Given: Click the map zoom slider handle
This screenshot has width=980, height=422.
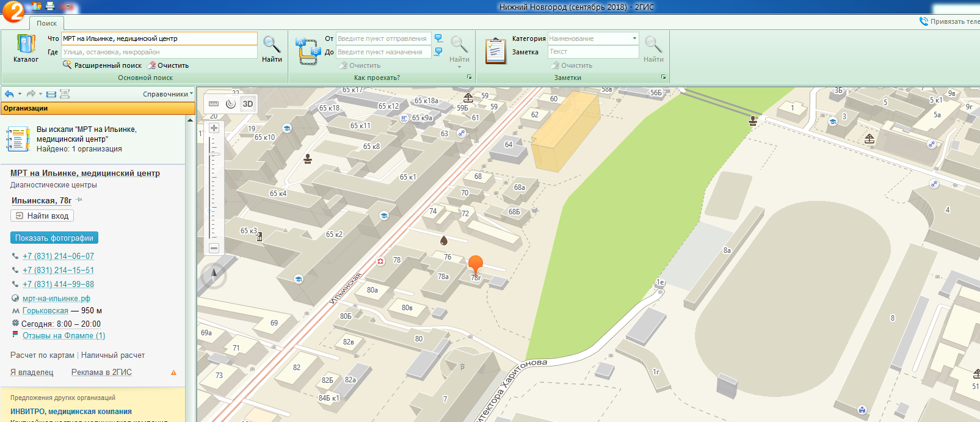Looking at the screenshot, I should (214, 155).
